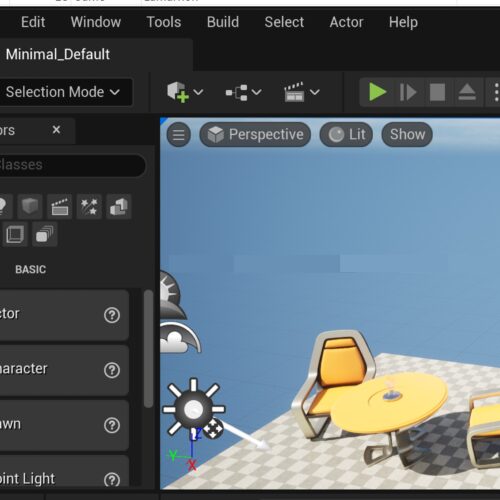Open the Actor menu

click(346, 22)
